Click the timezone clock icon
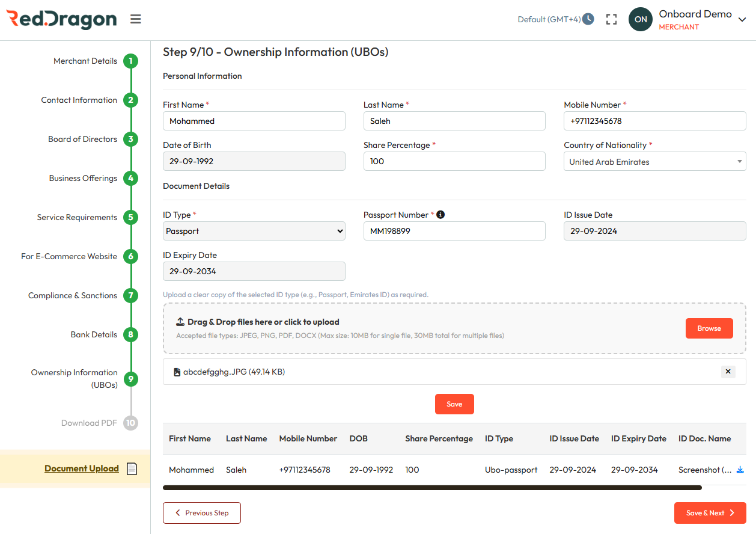756x534 pixels. [x=588, y=19]
